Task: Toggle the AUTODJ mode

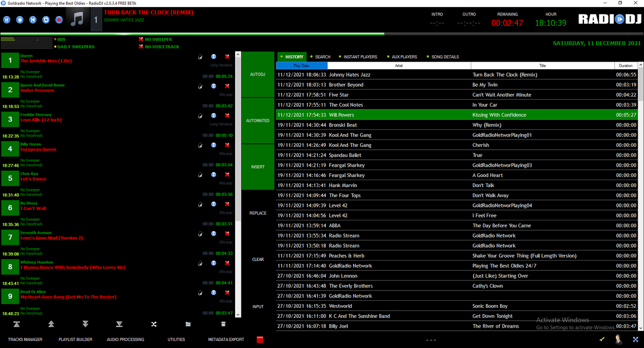Action: (258, 74)
